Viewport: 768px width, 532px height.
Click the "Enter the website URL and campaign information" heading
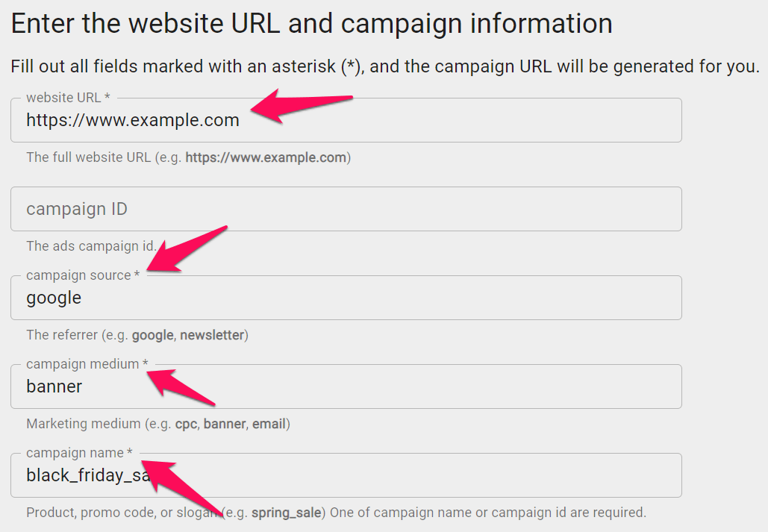(311, 24)
